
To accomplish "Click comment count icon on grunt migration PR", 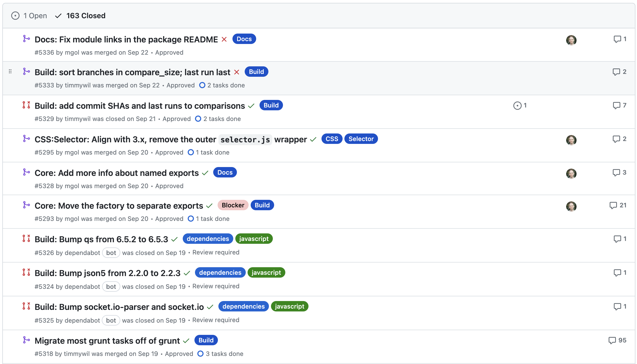I will (x=612, y=341).
